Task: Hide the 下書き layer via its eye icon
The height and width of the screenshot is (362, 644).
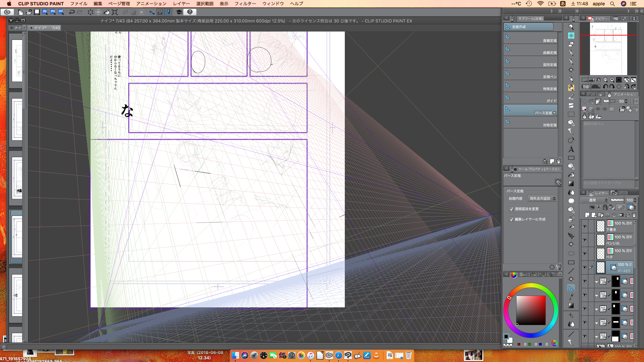Action: [584, 226]
